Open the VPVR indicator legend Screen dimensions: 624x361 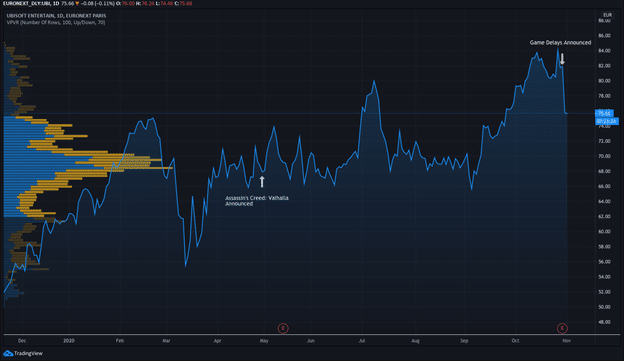pyautogui.click(x=56, y=23)
